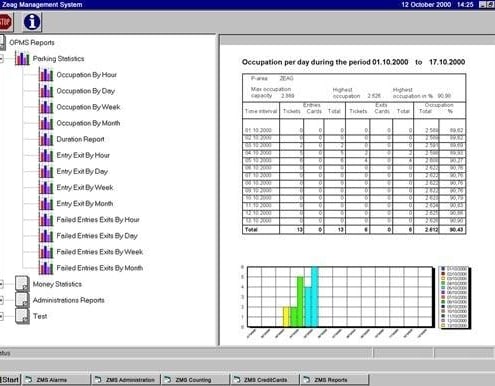Click the red STOP icon in toolbar
The image size is (495, 386).
5,22
